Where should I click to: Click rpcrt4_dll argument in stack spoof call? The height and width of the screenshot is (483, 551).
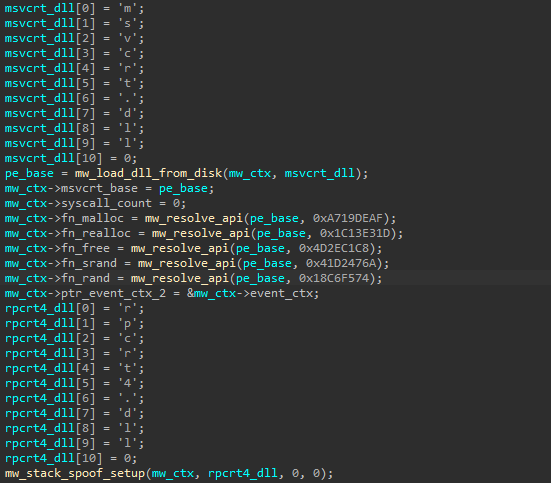click(x=243, y=473)
